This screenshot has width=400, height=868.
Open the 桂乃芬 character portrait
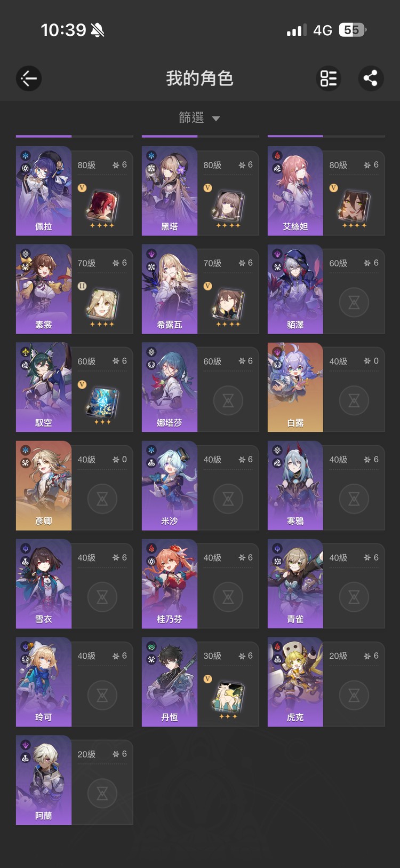click(170, 584)
